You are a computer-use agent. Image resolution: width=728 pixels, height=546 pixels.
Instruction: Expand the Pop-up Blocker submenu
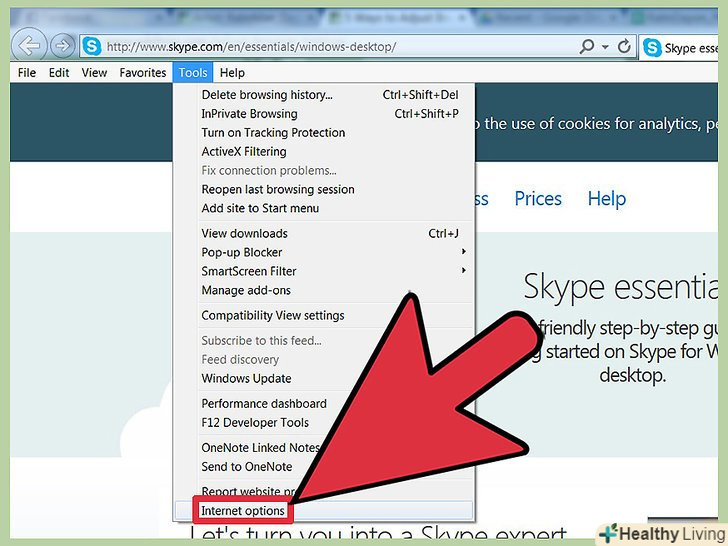[324, 253]
